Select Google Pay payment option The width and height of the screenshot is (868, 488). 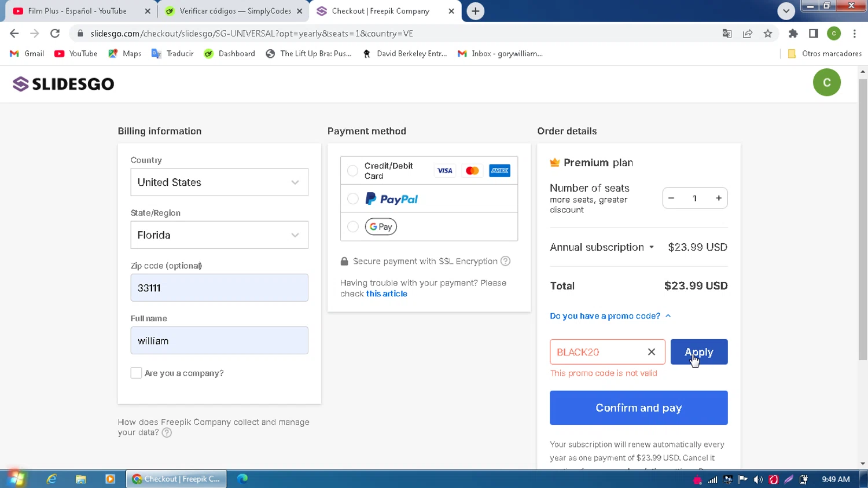[x=352, y=226]
